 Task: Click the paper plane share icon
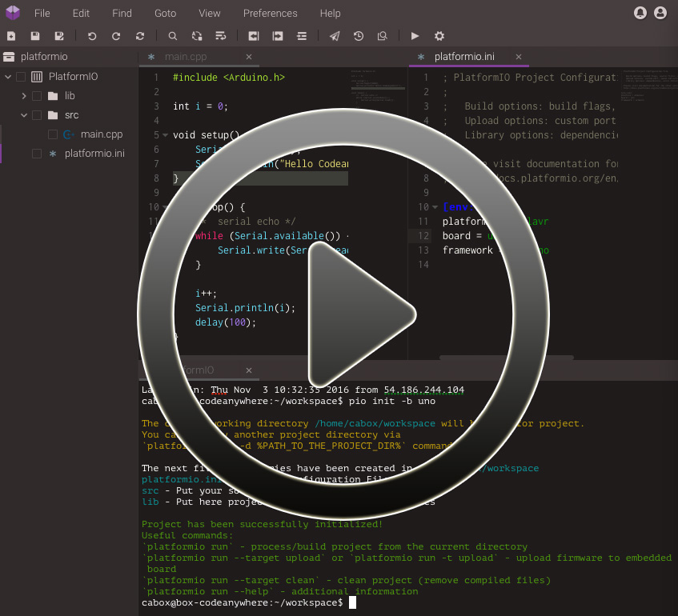coord(335,36)
